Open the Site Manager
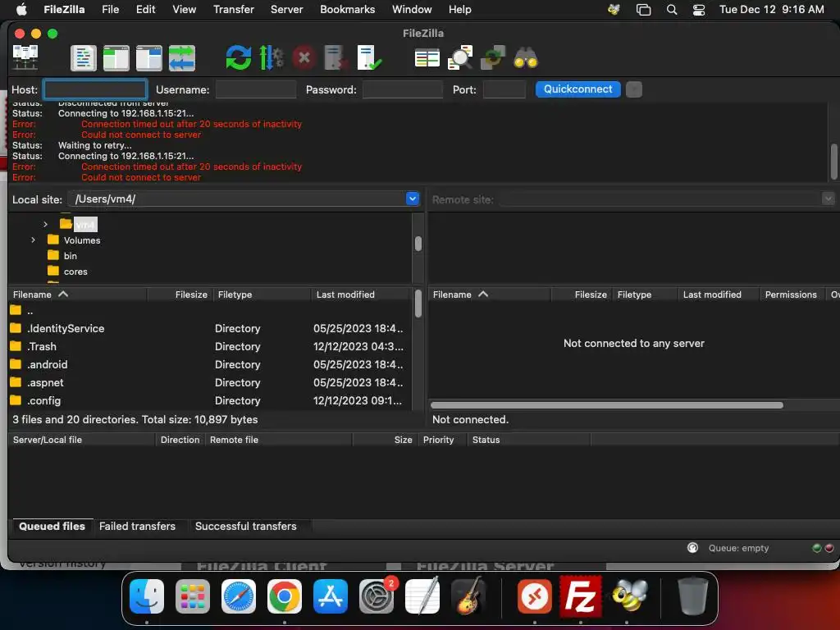Screen dimensions: 840x630 click(x=25, y=57)
